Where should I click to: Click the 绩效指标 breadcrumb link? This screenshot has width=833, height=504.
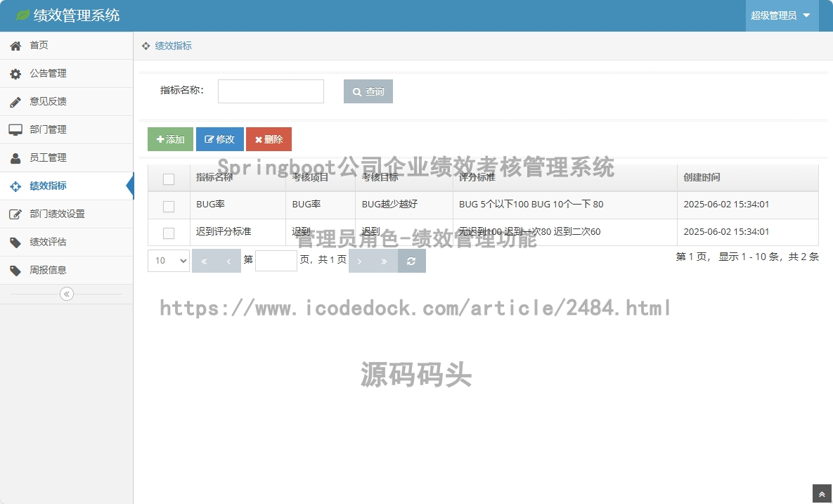tap(173, 46)
